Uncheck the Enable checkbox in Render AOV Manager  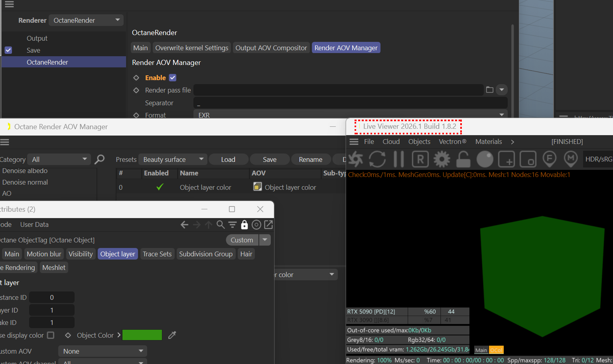point(173,78)
